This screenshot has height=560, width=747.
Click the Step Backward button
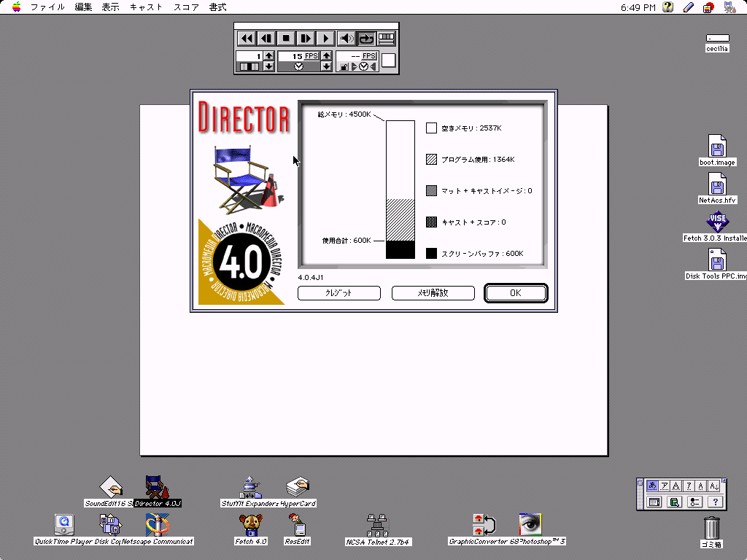point(267,39)
